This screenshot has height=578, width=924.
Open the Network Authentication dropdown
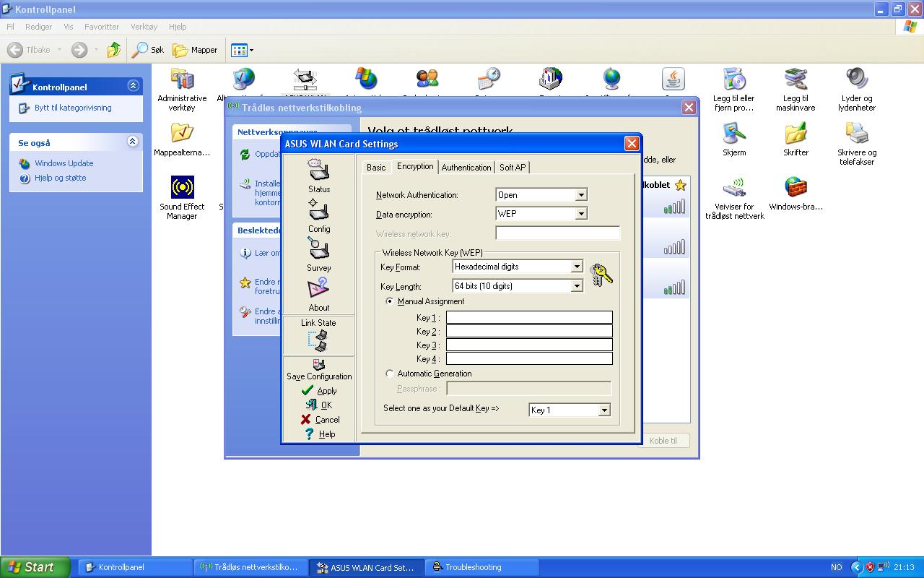coord(580,195)
